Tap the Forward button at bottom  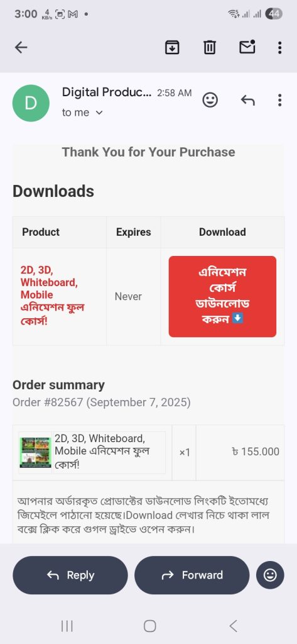pos(192,575)
